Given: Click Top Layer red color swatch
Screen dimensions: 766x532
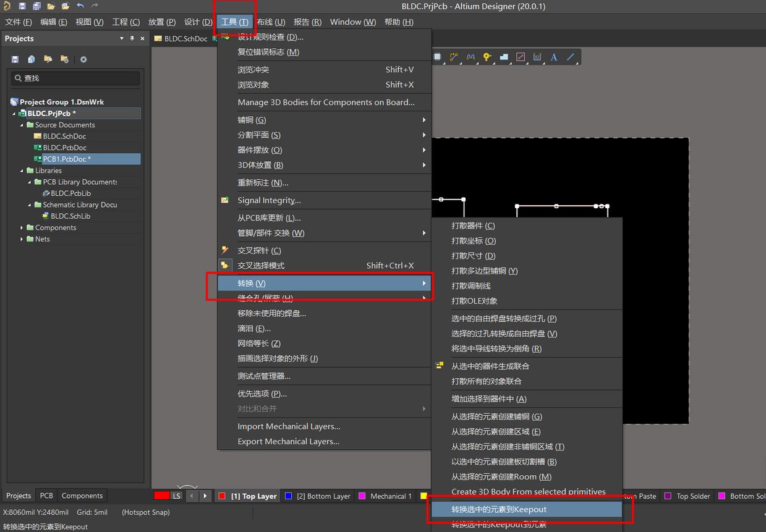Looking at the screenshot, I should pyautogui.click(x=222, y=496).
